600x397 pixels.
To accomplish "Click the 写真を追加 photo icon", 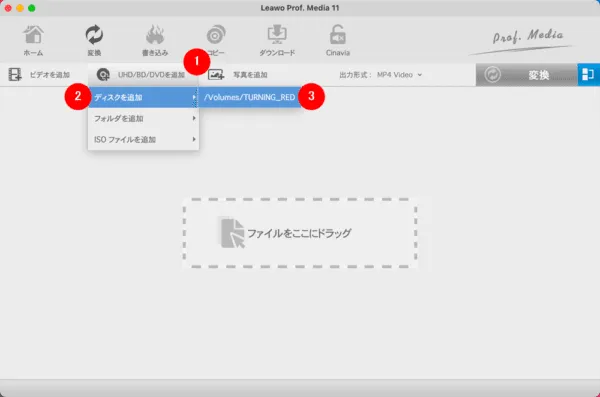I will point(216,75).
